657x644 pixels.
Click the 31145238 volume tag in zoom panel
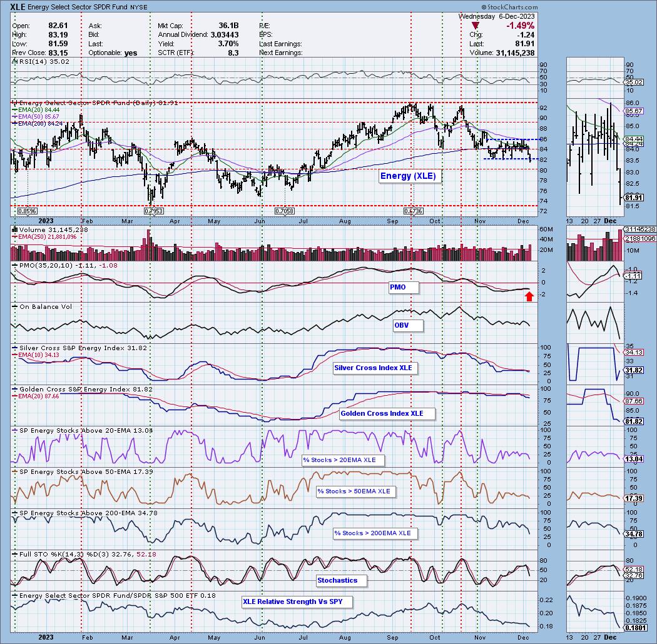click(639, 229)
